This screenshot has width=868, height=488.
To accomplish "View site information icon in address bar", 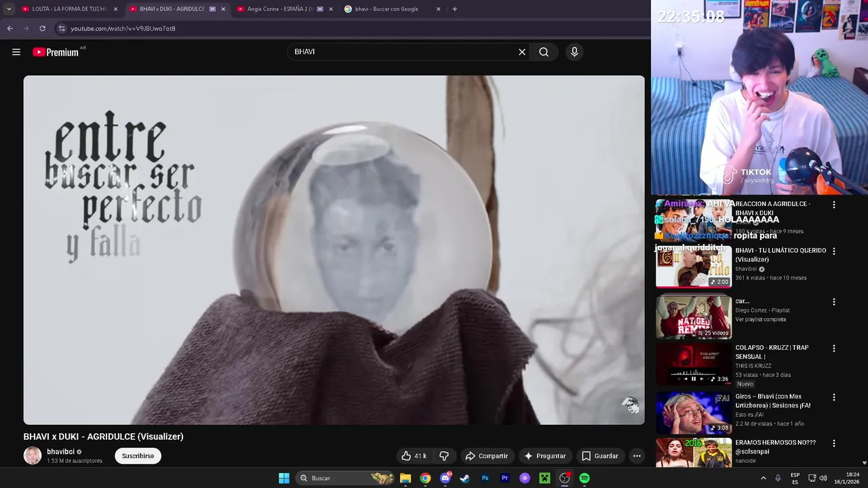I will point(62,28).
